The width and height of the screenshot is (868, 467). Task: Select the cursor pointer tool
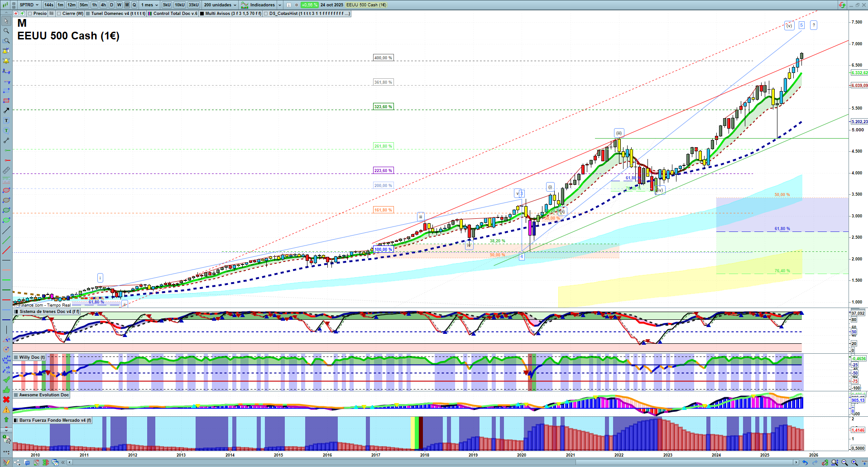pyautogui.click(x=6, y=21)
